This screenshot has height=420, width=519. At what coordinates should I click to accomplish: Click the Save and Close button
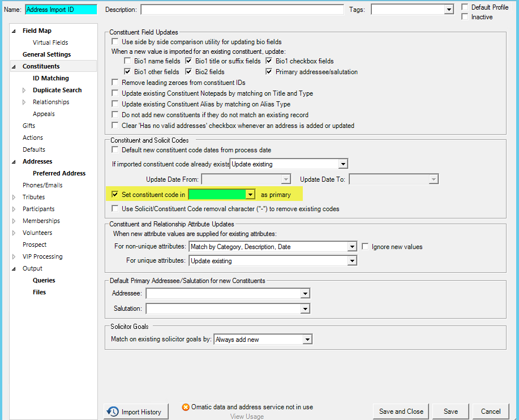401,412
